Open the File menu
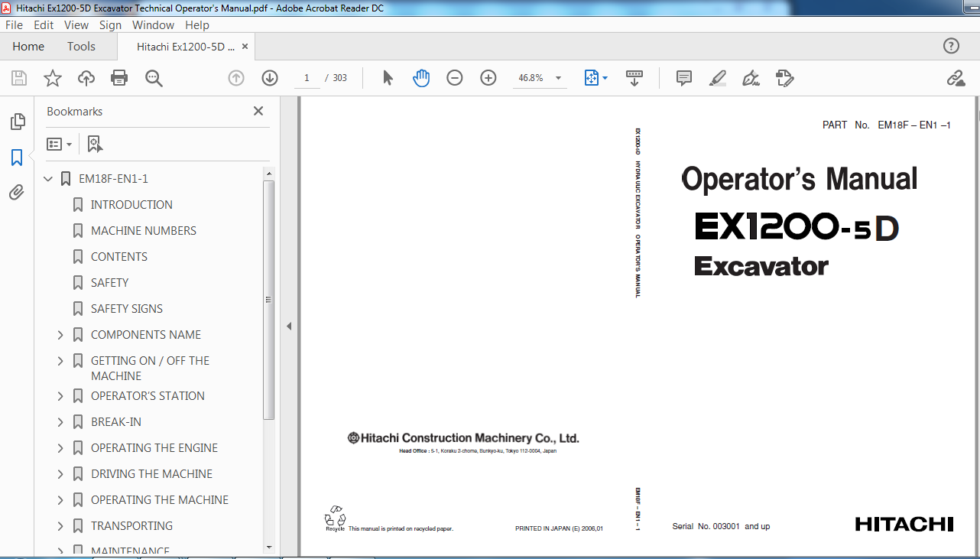 click(14, 24)
